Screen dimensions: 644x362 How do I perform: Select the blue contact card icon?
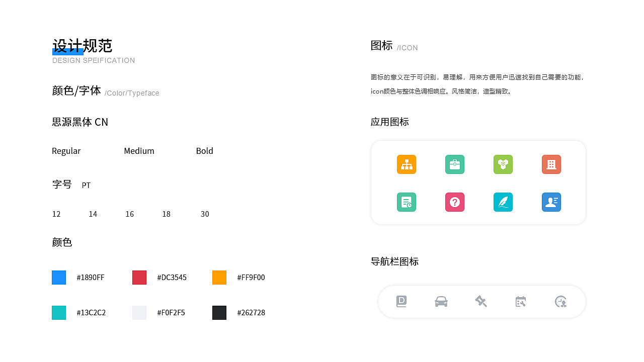551,202
